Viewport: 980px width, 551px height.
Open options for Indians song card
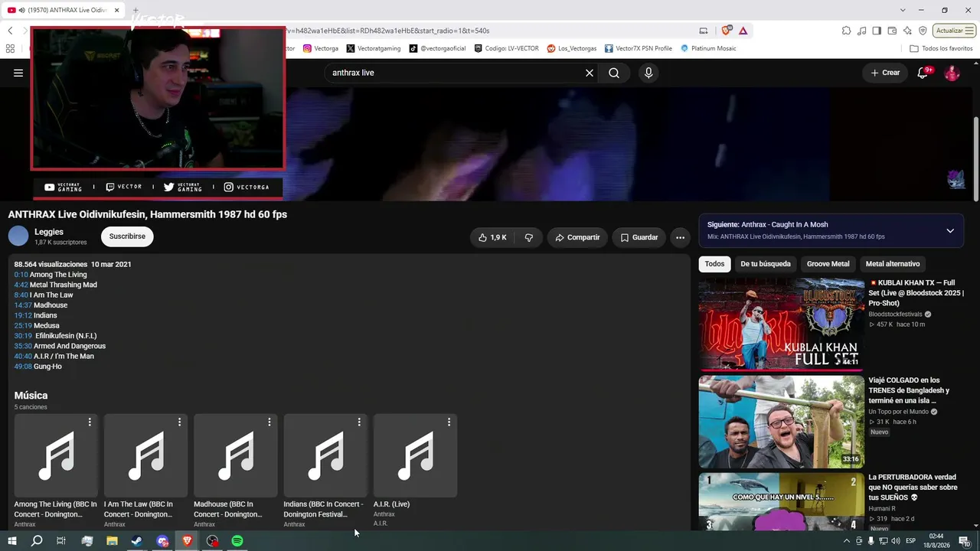click(359, 422)
